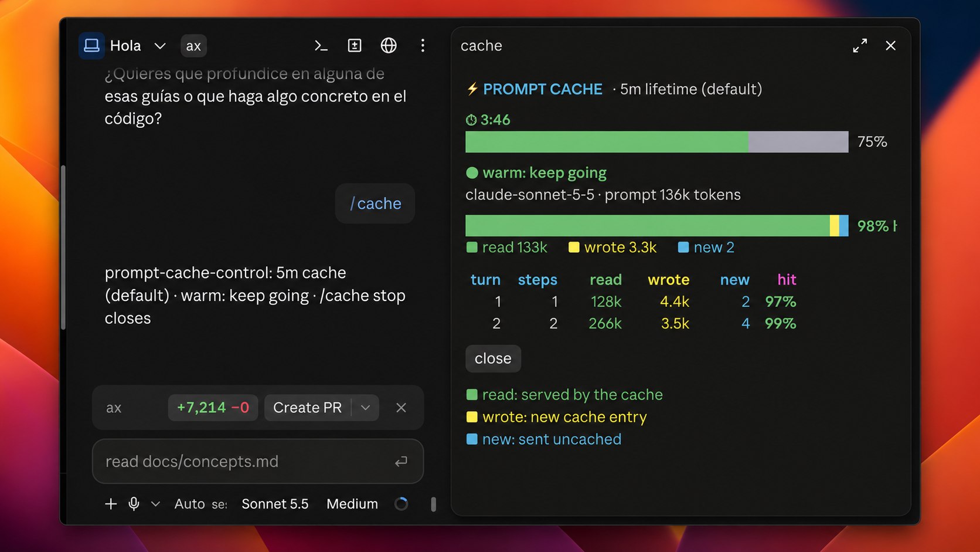
Task: Click the 3:46 timer clock icon
Action: 471,120
